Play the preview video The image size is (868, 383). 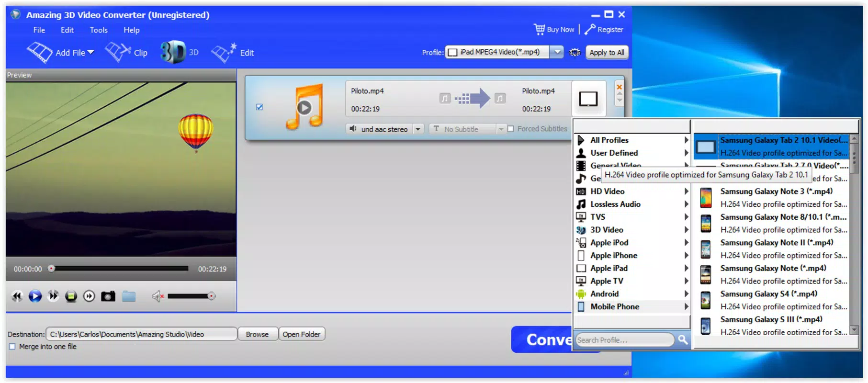click(35, 296)
